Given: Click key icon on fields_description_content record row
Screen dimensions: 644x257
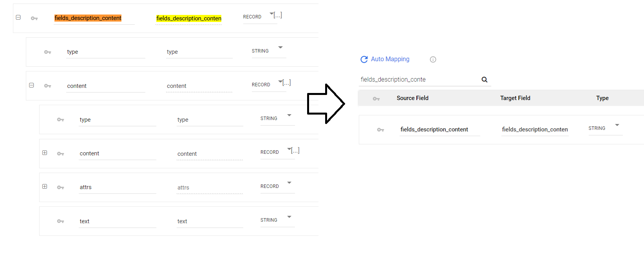Looking at the screenshot, I should (34, 18).
